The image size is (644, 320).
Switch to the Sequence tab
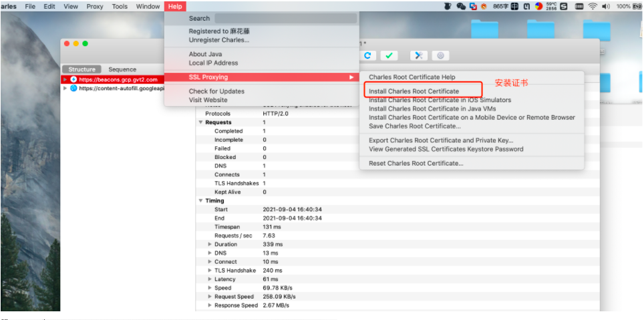(122, 69)
